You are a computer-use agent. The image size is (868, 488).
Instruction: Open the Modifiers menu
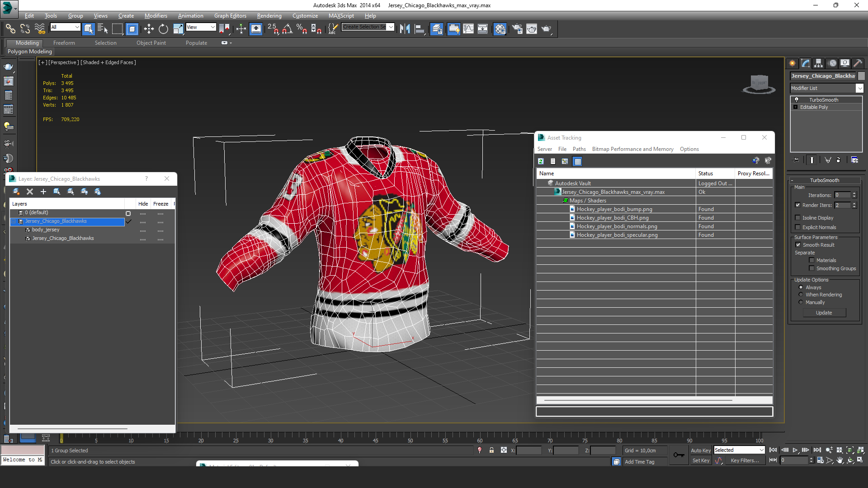click(x=156, y=16)
